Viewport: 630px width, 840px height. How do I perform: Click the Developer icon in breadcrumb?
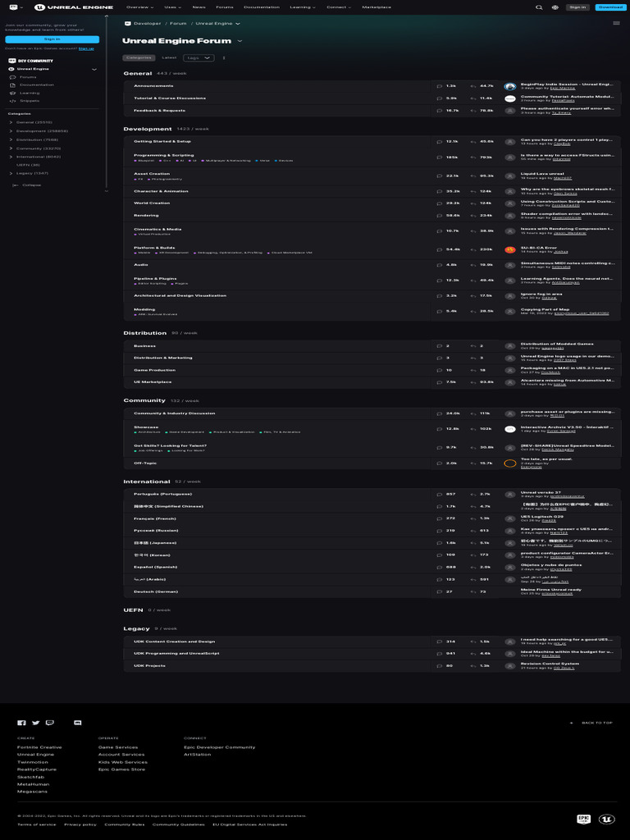click(x=127, y=24)
